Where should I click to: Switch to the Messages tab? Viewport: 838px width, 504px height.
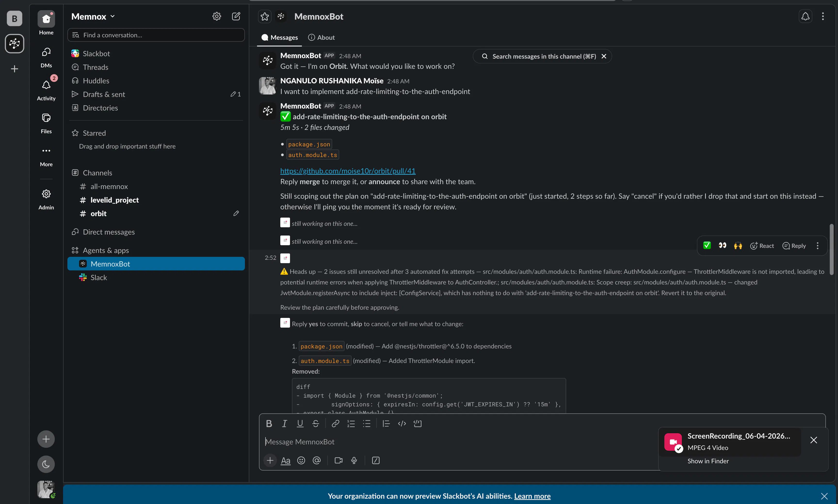(x=279, y=37)
